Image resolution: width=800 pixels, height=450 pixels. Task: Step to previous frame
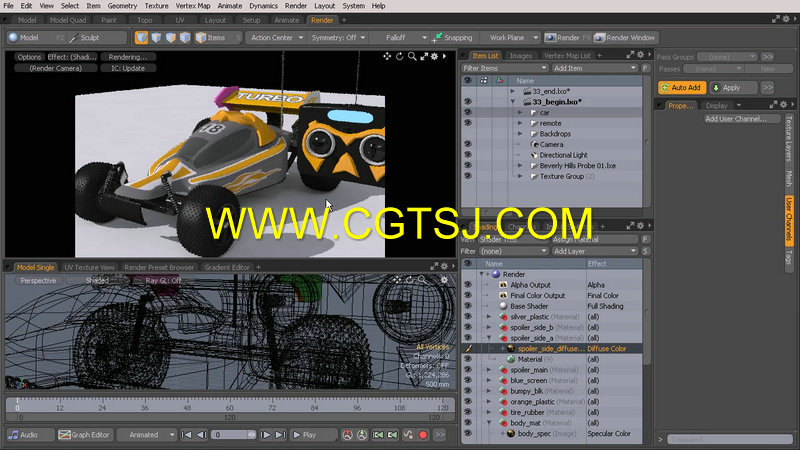click(x=201, y=435)
